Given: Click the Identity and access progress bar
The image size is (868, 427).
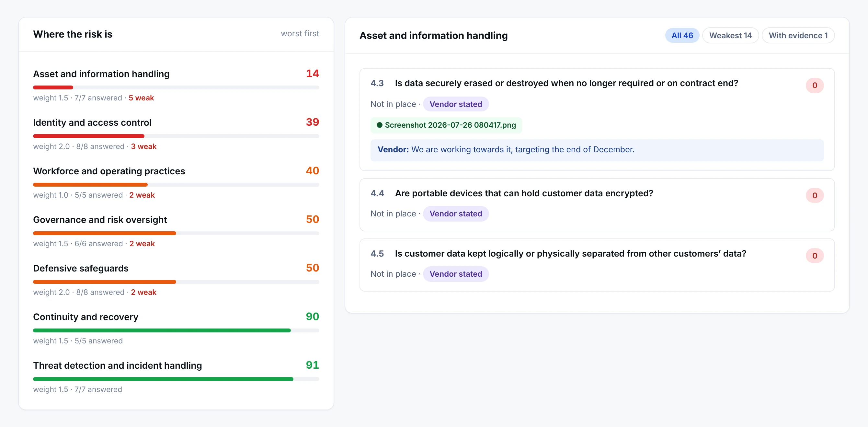Looking at the screenshot, I should click(x=176, y=136).
